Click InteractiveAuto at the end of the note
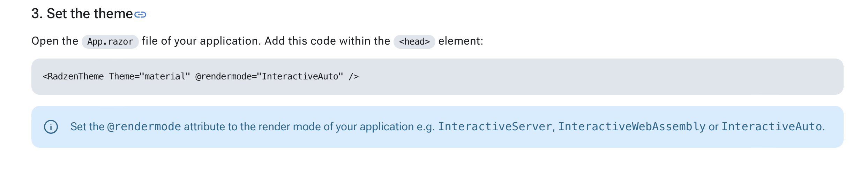 (772, 127)
